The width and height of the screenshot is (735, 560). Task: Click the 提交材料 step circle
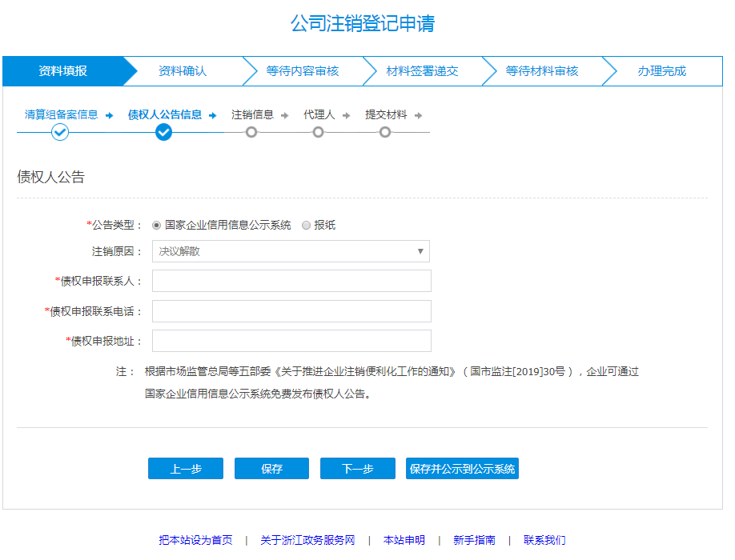(384, 132)
